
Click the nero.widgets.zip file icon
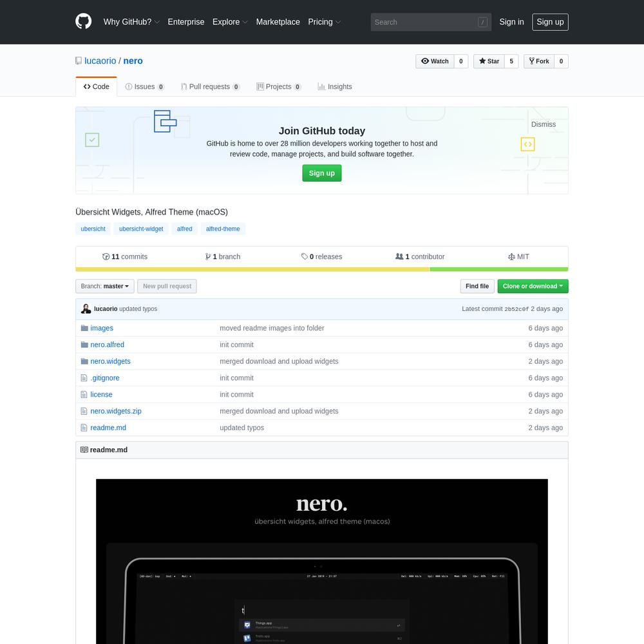pos(84,411)
